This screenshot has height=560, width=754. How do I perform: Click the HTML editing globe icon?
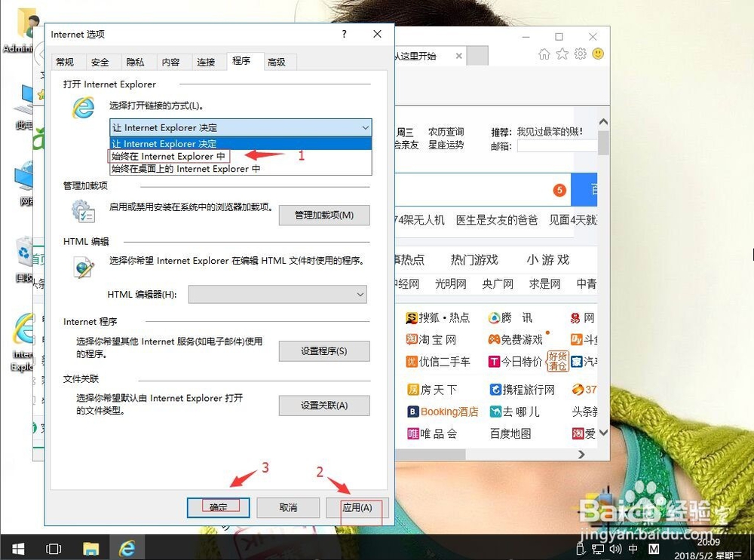(x=83, y=268)
